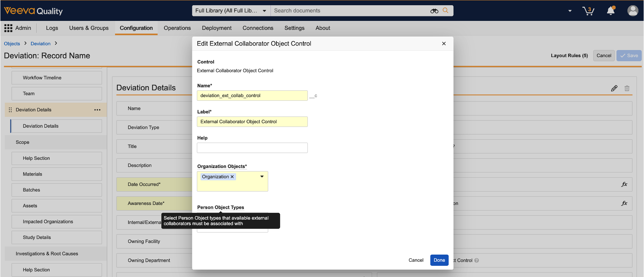Open the notifications bell

coord(611,11)
